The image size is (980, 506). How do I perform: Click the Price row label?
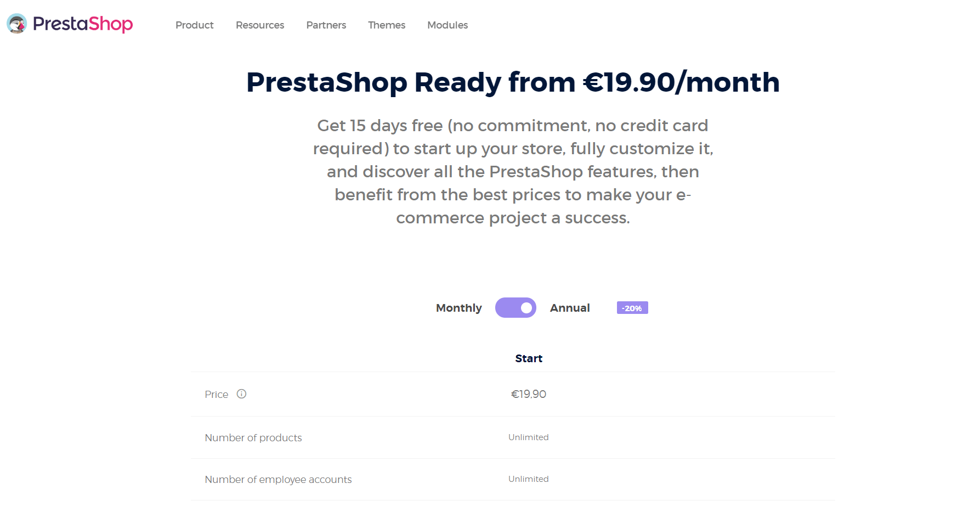coord(216,394)
